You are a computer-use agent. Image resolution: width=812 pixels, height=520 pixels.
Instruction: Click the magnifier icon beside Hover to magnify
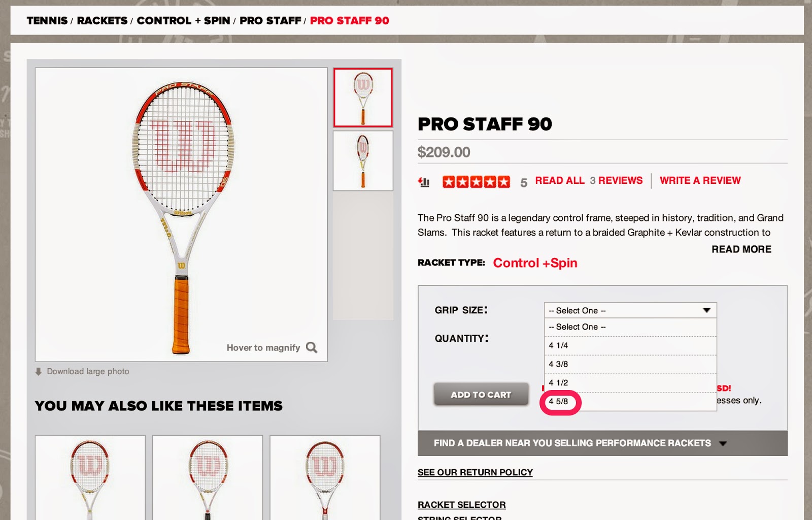(x=312, y=348)
